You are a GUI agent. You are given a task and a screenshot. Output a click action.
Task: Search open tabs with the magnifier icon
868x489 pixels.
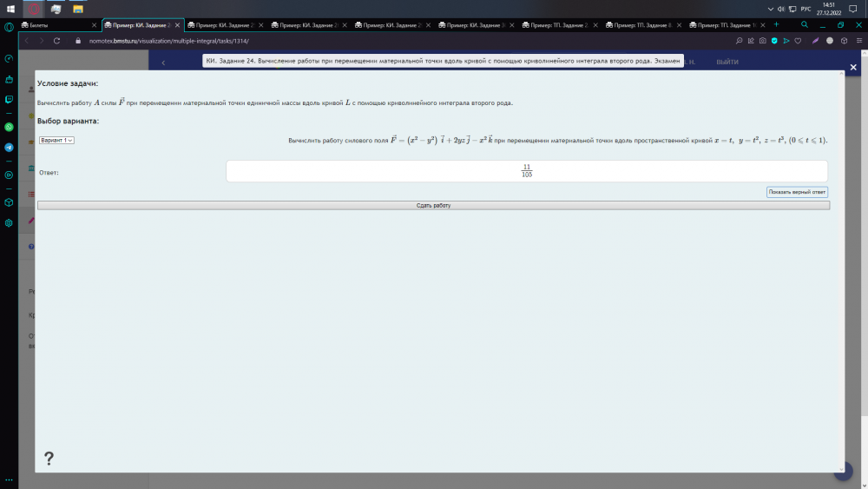click(805, 24)
